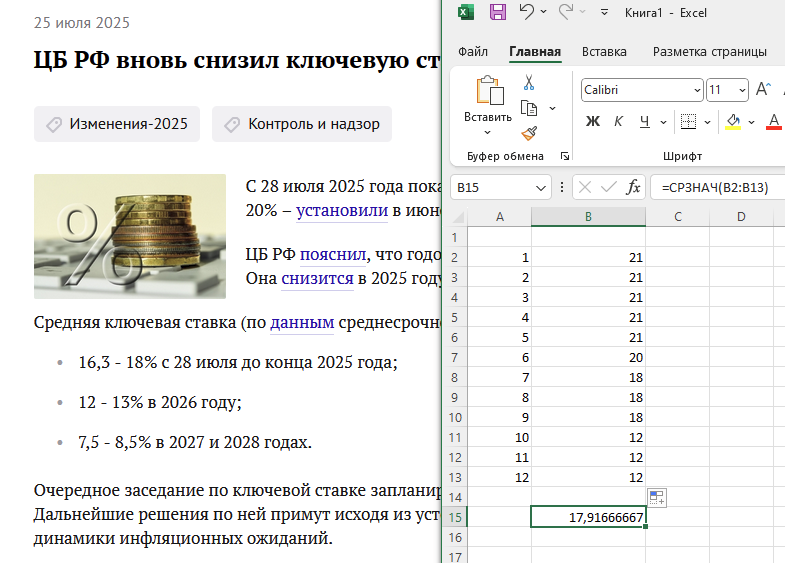Select row 1 header
Screen dimensions: 785x563
(x=455, y=237)
